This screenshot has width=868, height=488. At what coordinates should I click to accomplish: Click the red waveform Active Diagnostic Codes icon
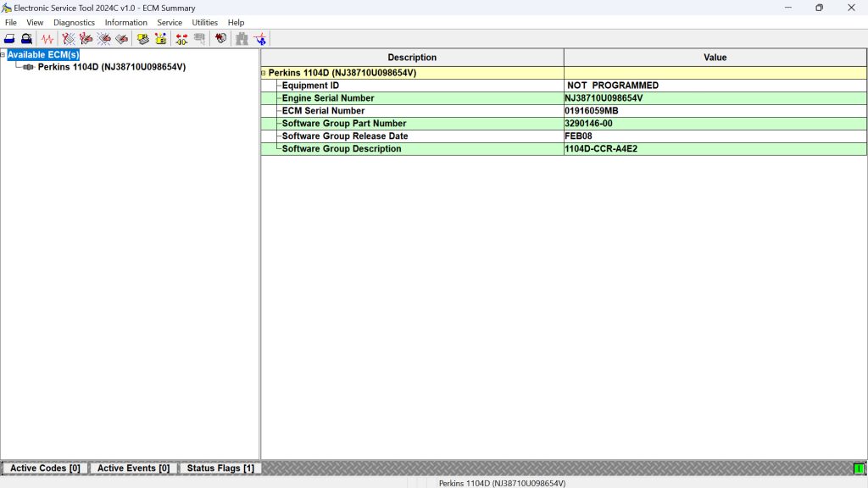48,38
